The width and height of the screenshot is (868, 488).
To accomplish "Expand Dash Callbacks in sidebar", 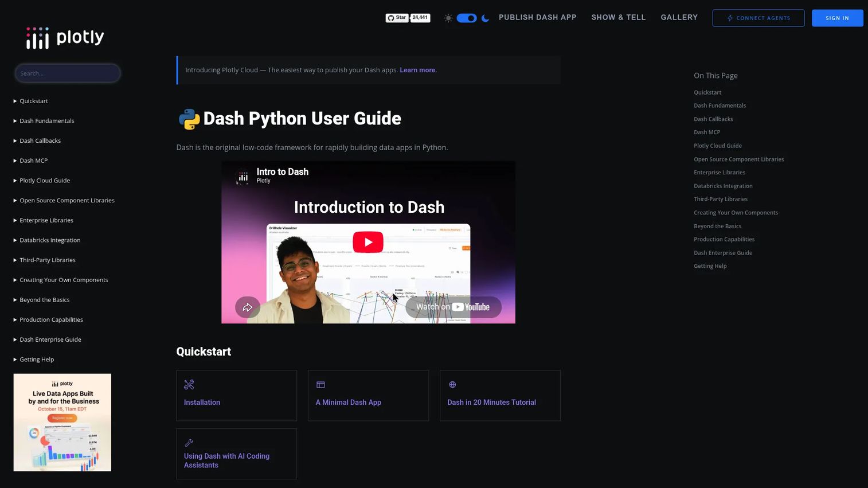I will coord(37,141).
